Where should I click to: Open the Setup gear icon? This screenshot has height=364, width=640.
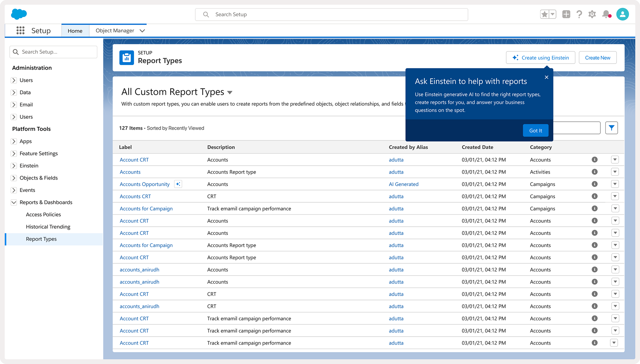point(592,14)
